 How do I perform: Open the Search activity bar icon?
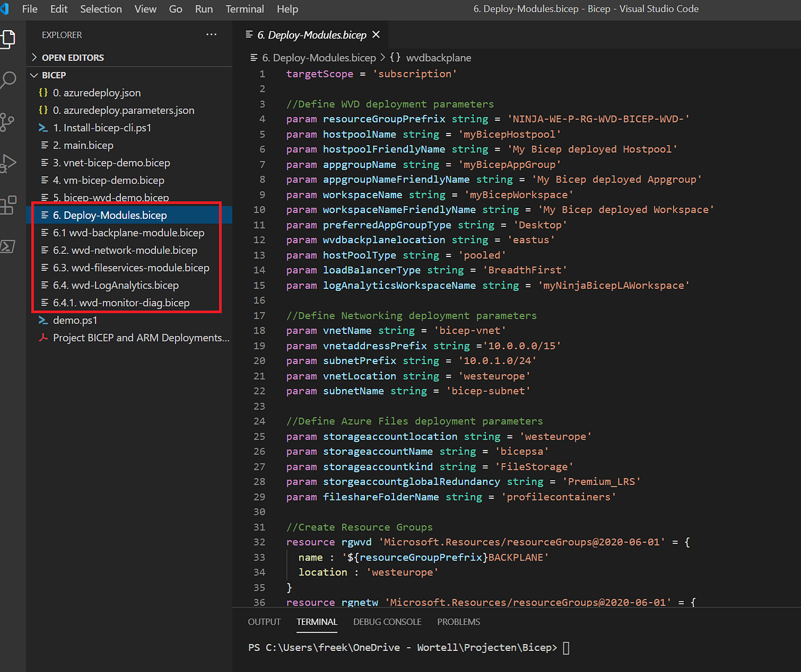8,80
